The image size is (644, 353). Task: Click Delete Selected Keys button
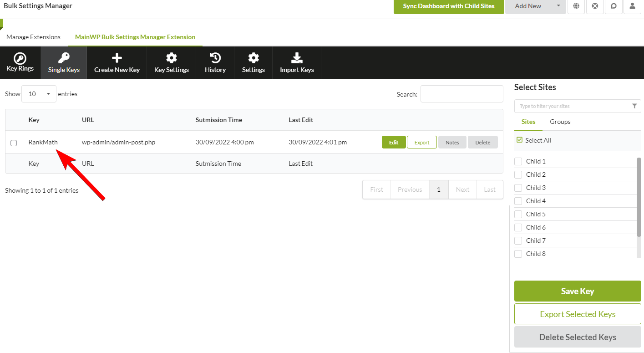coord(578,337)
